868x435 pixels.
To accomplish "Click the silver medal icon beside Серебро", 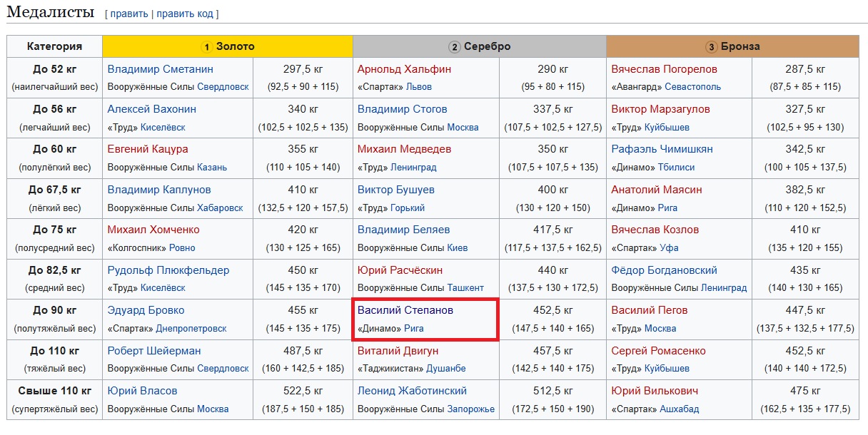I will point(454,47).
